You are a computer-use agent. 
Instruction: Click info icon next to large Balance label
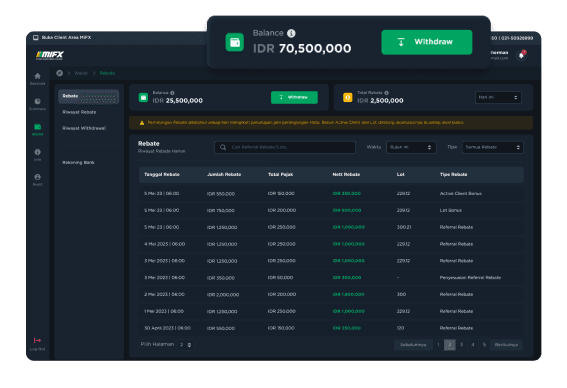pos(291,33)
